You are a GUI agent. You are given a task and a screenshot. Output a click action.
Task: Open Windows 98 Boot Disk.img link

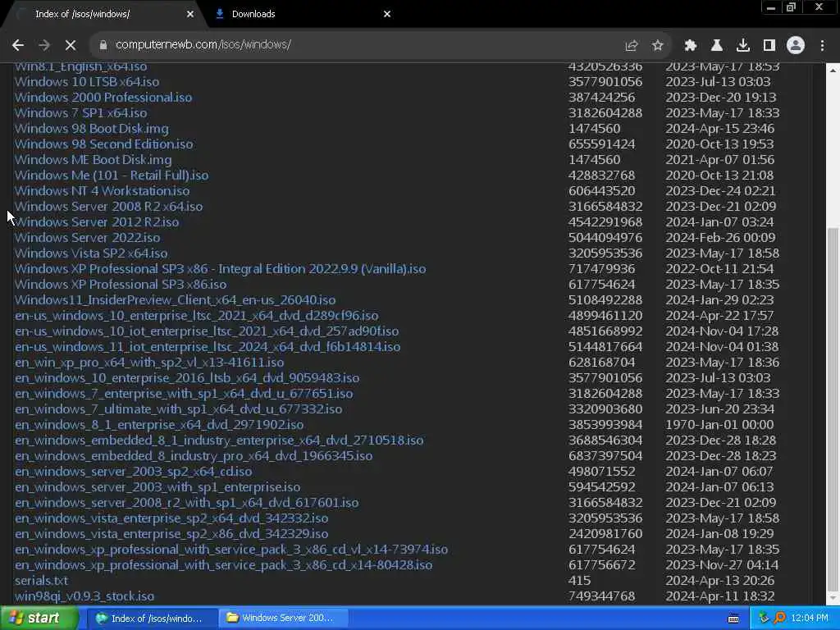click(92, 129)
